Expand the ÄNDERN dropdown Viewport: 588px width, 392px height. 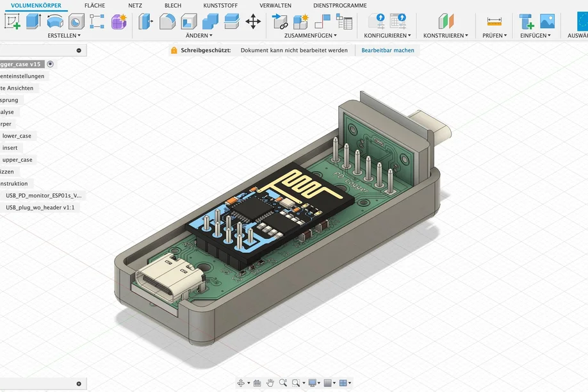[199, 36]
